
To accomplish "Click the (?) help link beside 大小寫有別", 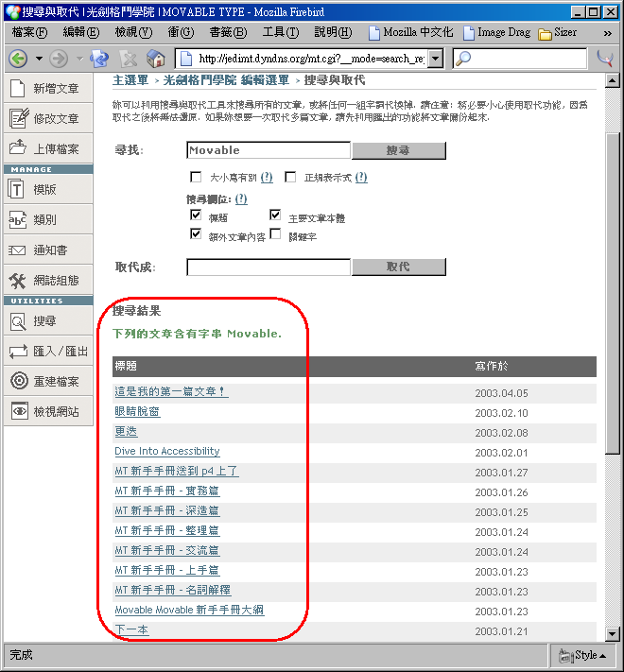I will click(267, 177).
